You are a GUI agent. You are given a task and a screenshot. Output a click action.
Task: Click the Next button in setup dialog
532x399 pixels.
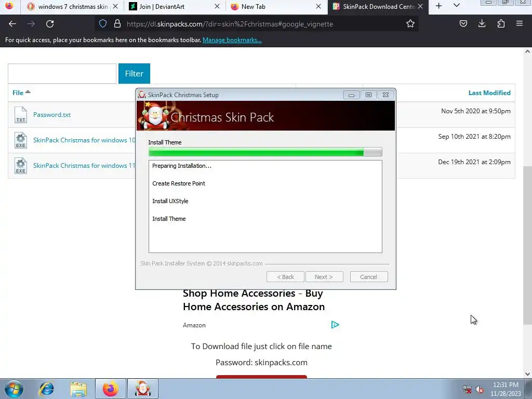(x=324, y=277)
